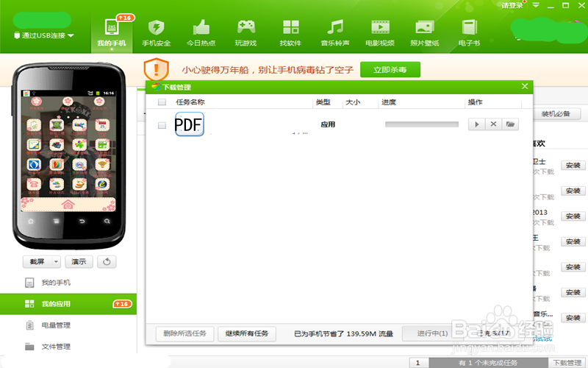Open the 手机安全 shield section
The height and width of the screenshot is (368, 588).
[x=157, y=33]
